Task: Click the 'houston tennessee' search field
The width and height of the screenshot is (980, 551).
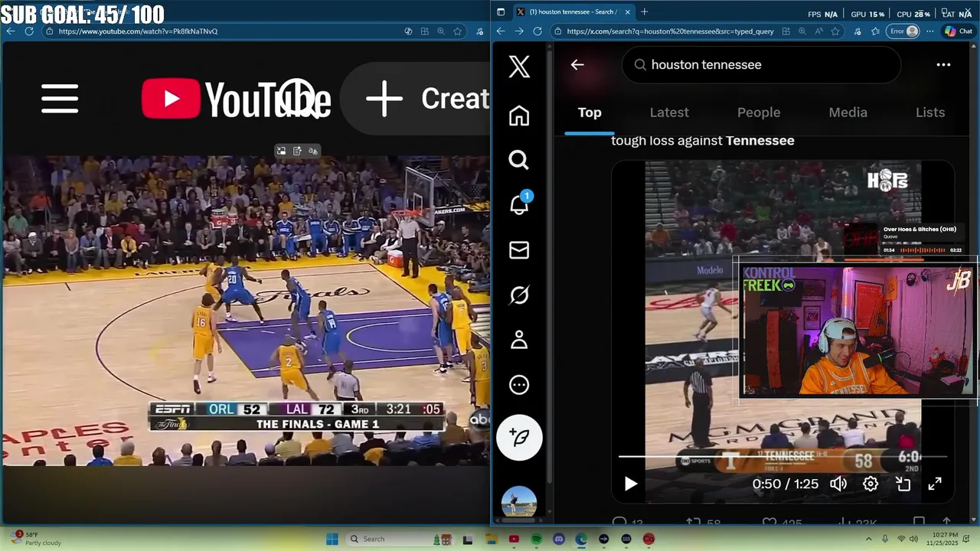Action: point(762,65)
